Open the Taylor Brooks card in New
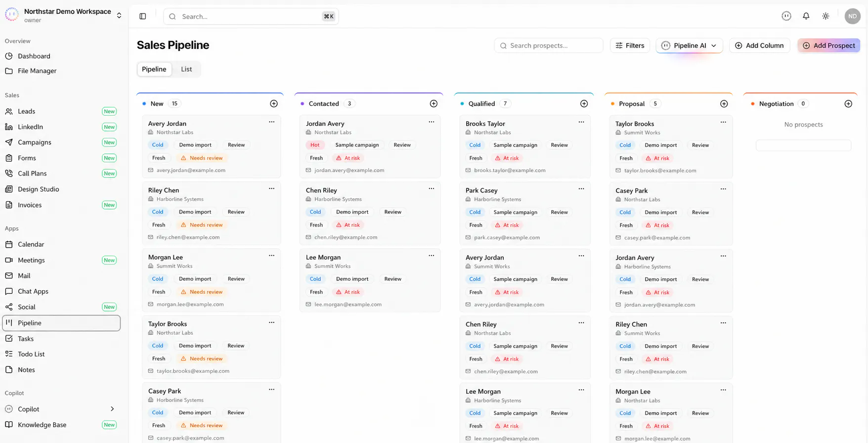The width and height of the screenshot is (868, 443). tap(211, 347)
